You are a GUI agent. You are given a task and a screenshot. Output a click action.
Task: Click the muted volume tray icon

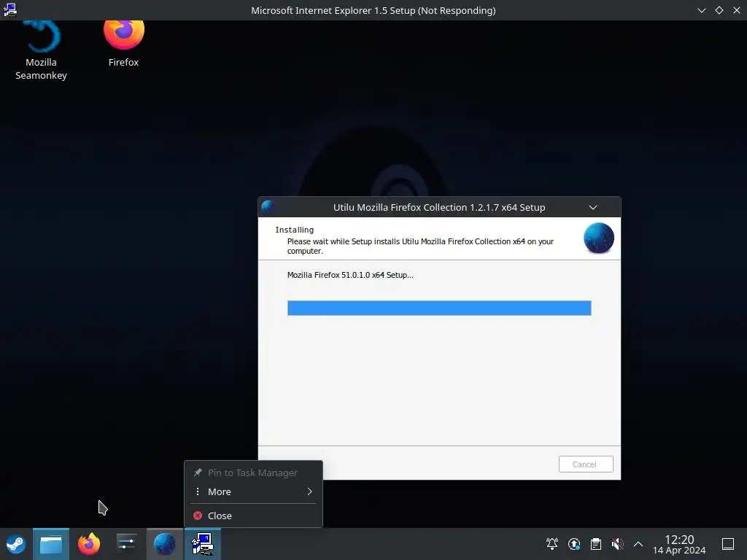617,544
